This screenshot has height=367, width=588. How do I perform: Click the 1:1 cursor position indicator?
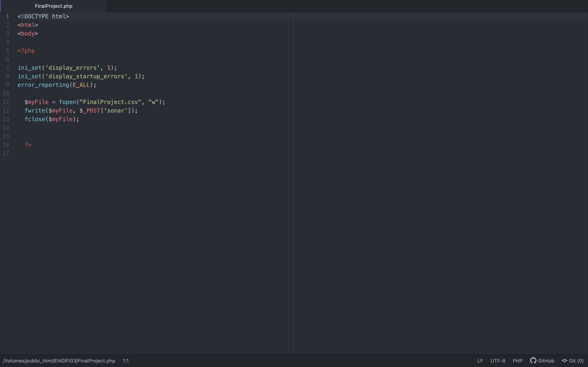125,361
